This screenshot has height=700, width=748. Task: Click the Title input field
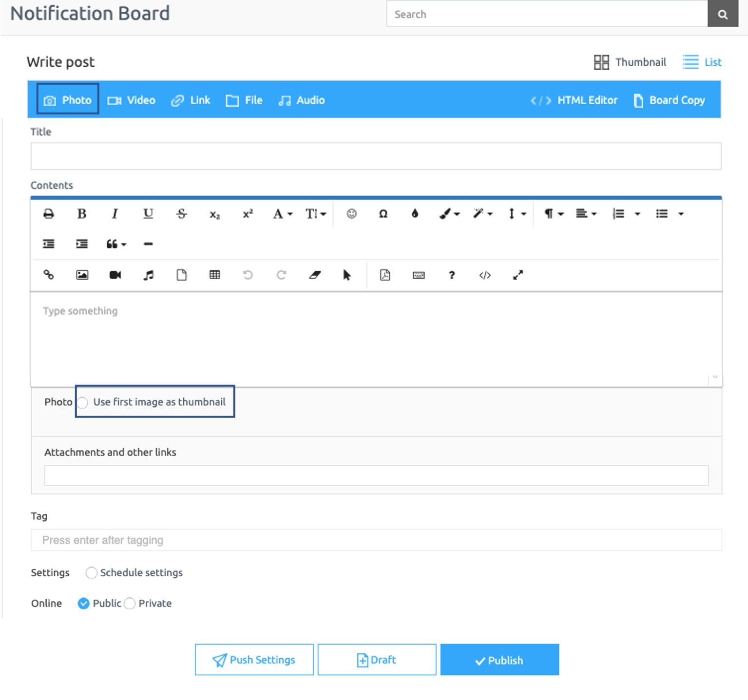coord(376,156)
